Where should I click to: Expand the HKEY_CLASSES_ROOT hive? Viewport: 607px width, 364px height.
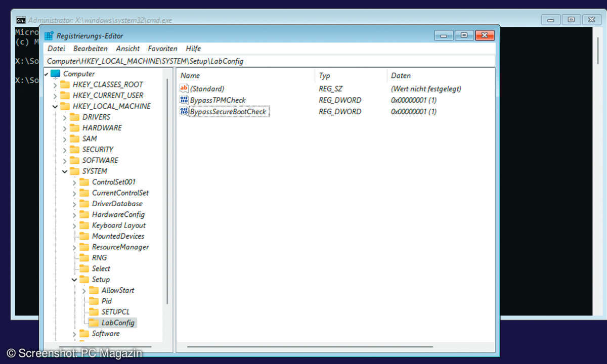(x=55, y=84)
